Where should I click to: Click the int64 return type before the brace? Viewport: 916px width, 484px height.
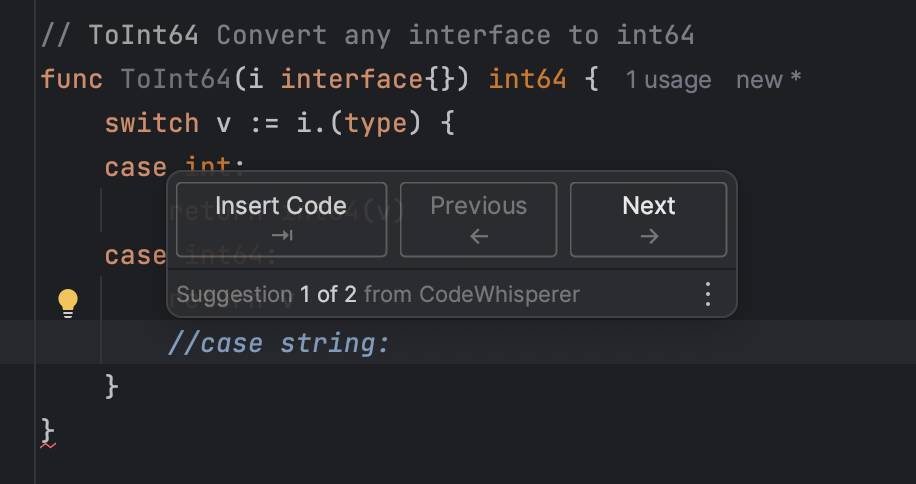(528, 79)
